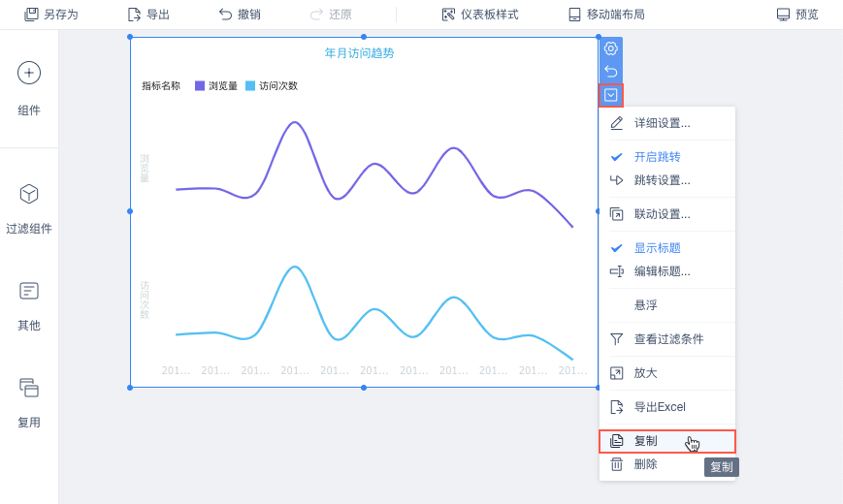Open 联动设置 linkage settings

(x=662, y=214)
